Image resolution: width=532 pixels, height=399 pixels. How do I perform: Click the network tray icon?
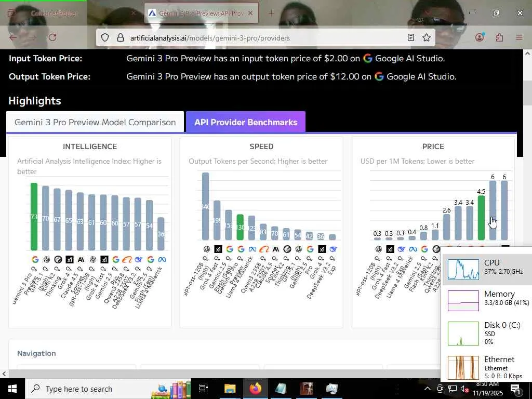(x=453, y=389)
